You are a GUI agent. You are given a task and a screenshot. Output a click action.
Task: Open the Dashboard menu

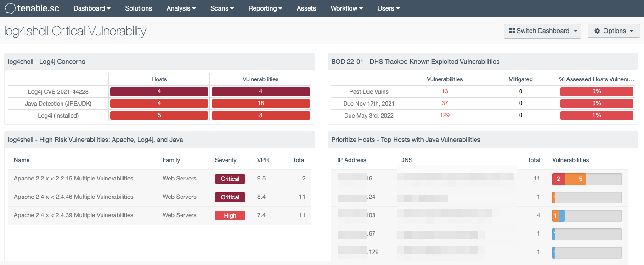tap(92, 8)
